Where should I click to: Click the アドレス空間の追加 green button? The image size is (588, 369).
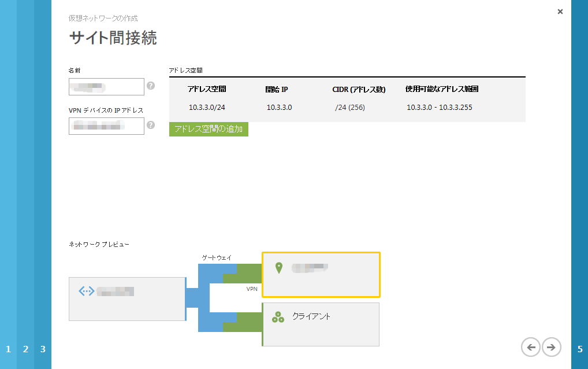209,129
